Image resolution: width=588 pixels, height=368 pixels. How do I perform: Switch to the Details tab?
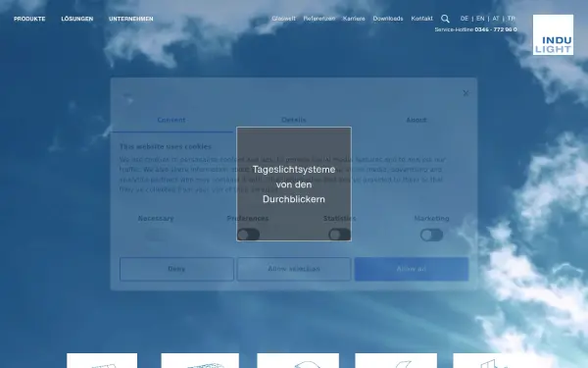pyautogui.click(x=294, y=120)
